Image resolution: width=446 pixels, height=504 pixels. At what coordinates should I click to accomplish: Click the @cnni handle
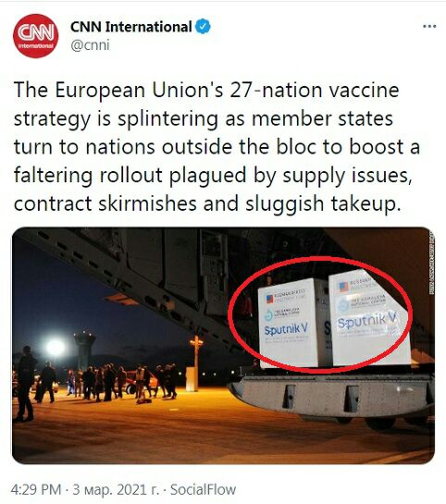point(90,45)
